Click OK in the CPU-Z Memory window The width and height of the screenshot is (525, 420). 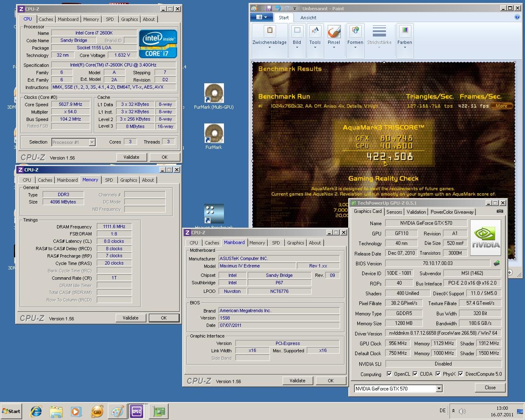click(x=164, y=318)
